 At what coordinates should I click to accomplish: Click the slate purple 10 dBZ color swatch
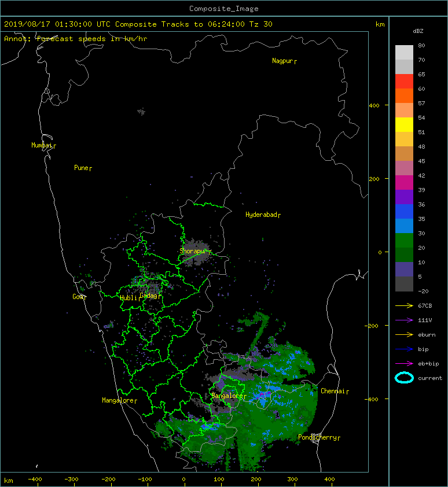point(404,269)
